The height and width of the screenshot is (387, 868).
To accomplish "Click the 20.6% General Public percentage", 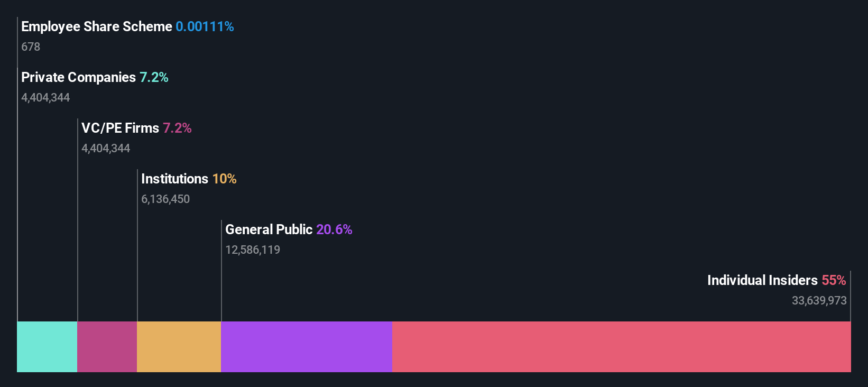I will 334,229.
